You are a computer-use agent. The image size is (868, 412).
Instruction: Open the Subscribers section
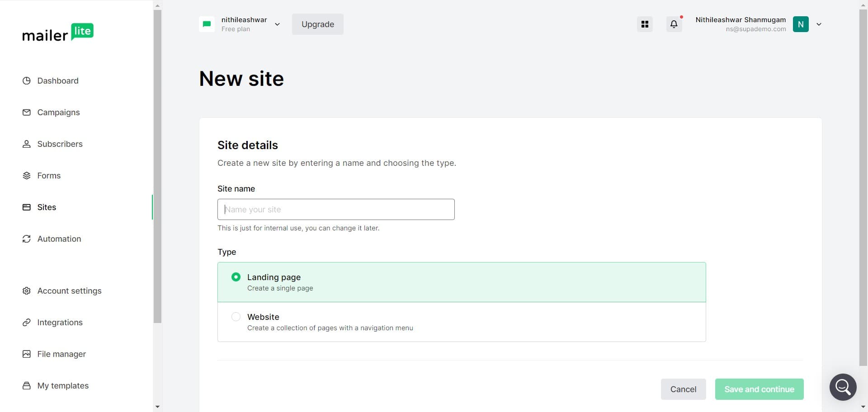point(60,144)
